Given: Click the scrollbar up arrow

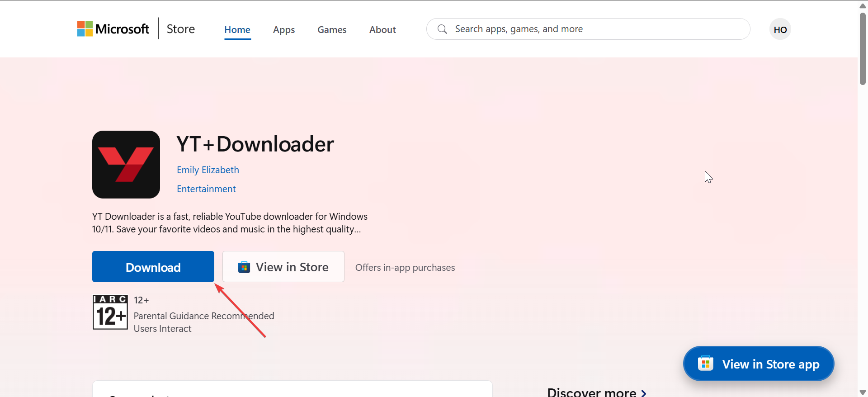Looking at the screenshot, I should (x=863, y=5).
